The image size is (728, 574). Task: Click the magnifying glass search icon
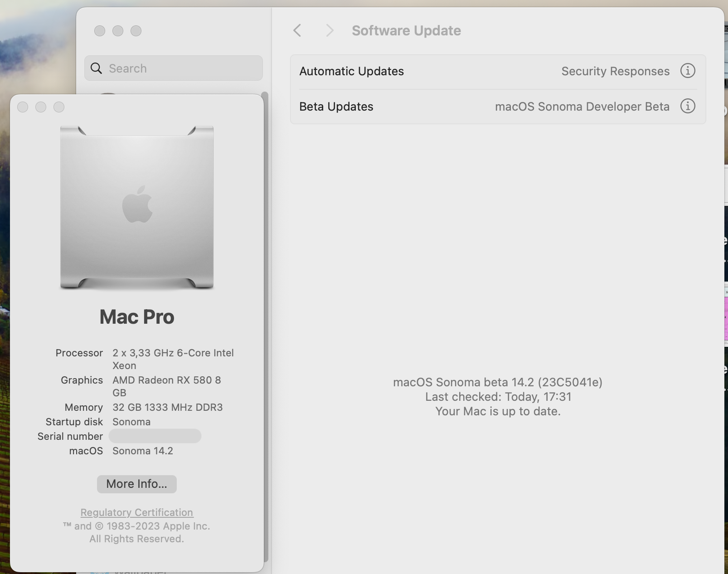click(x=96, y=68)
